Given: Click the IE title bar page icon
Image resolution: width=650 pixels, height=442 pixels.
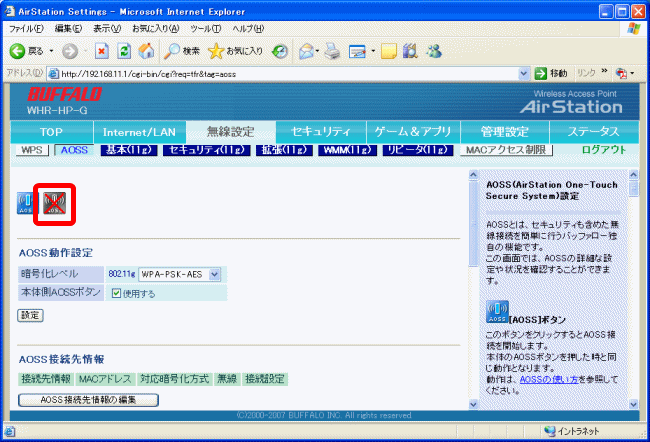Looking at the screenshot, I should pos(10,11).
